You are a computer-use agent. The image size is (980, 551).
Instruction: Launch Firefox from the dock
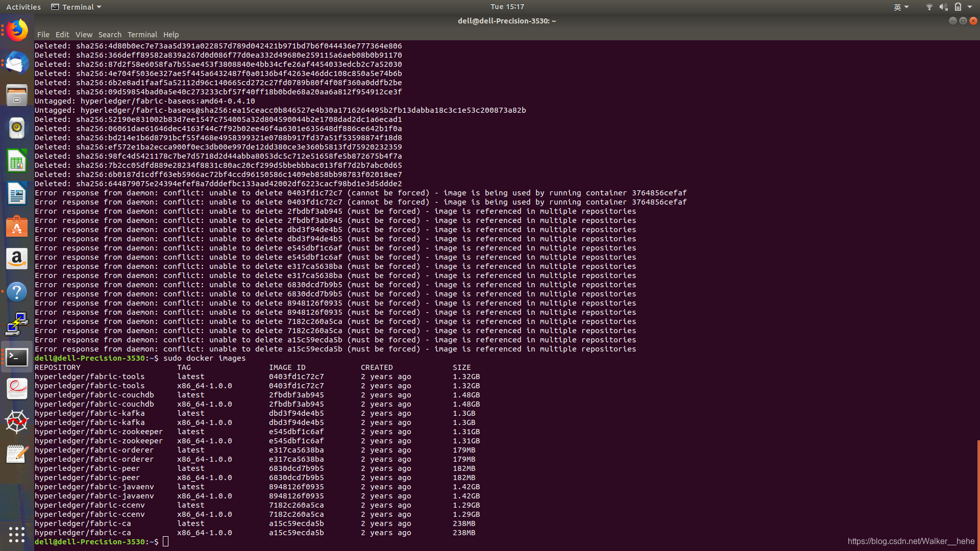coord(17,30)
